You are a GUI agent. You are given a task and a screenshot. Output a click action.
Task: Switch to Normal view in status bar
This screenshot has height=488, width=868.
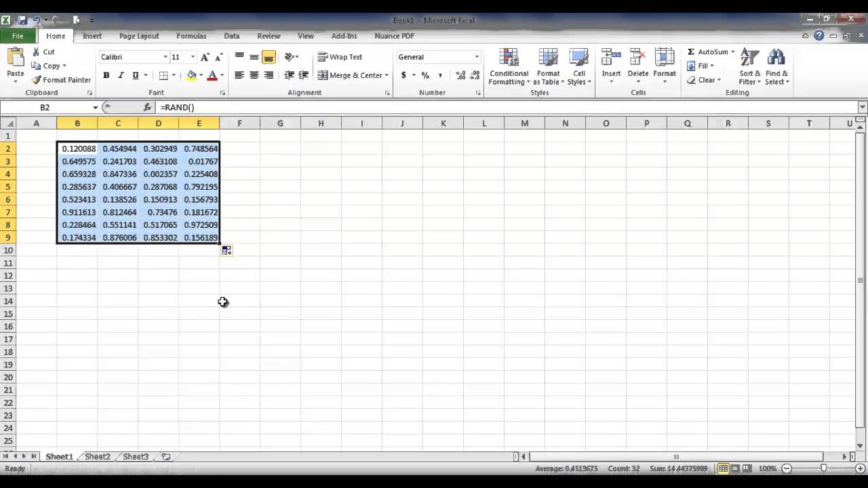coord(724,468)
